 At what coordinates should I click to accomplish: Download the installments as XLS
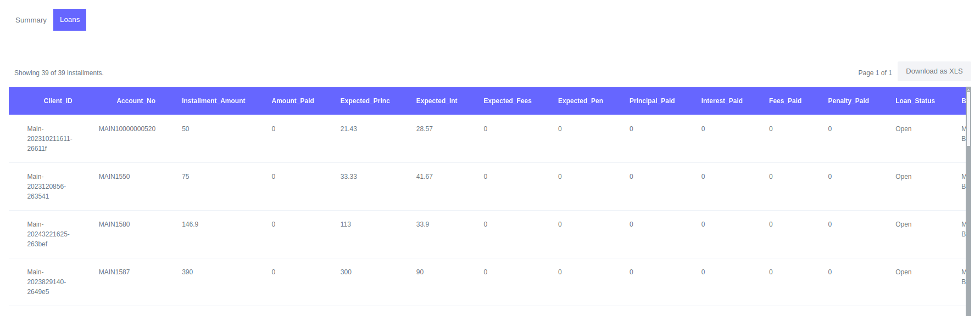pyautogui.click(x=934, y=71)
